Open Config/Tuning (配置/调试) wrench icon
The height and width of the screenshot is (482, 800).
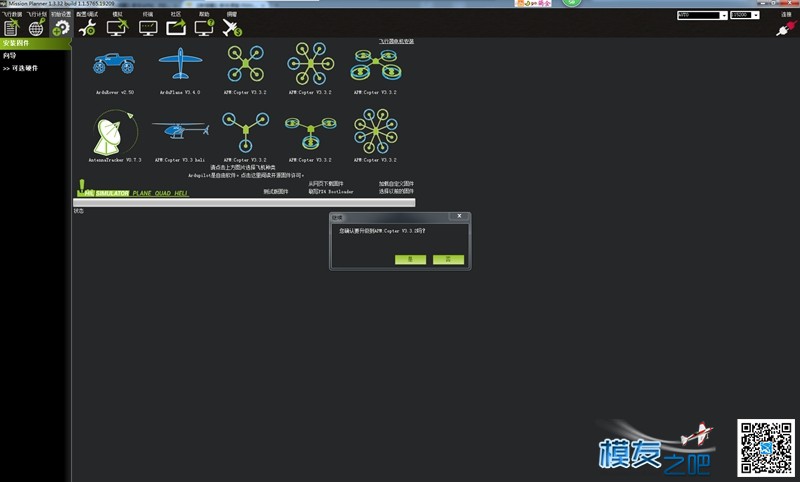87,28
